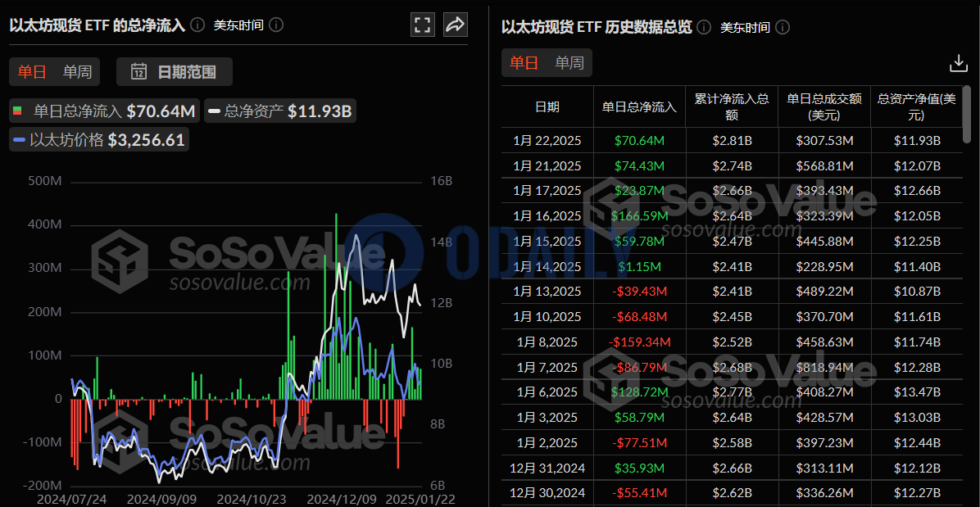Select 单日 tab in chart panel
The width and height of the screenshot is (980, 507).
tap(32, 72)
